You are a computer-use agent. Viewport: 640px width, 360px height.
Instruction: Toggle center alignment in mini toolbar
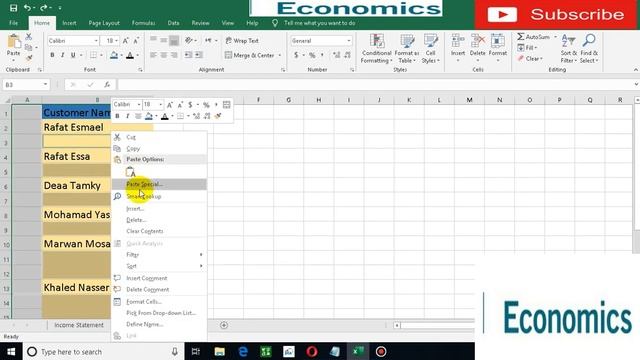pyautogui.click(x=138, y=116)
